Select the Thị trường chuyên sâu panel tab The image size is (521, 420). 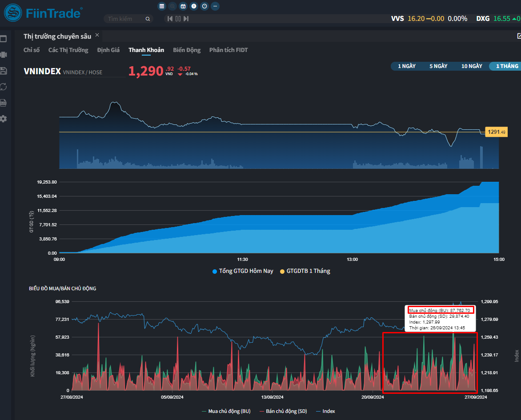(x=57, y=36)
